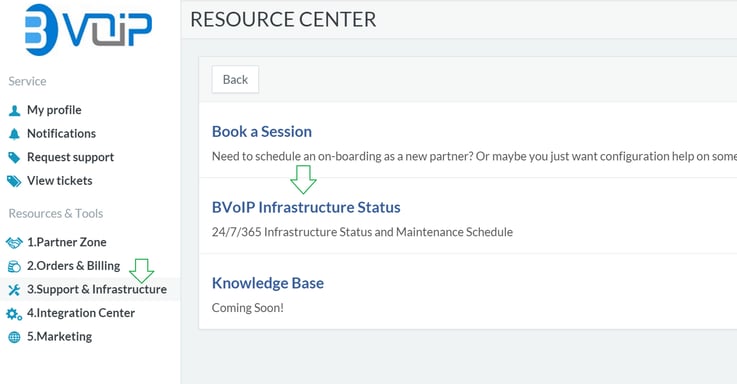This screenshot has height=384, width=737.
Task: Select View tickets in sidebar
Action: click(x=60, y=180)
